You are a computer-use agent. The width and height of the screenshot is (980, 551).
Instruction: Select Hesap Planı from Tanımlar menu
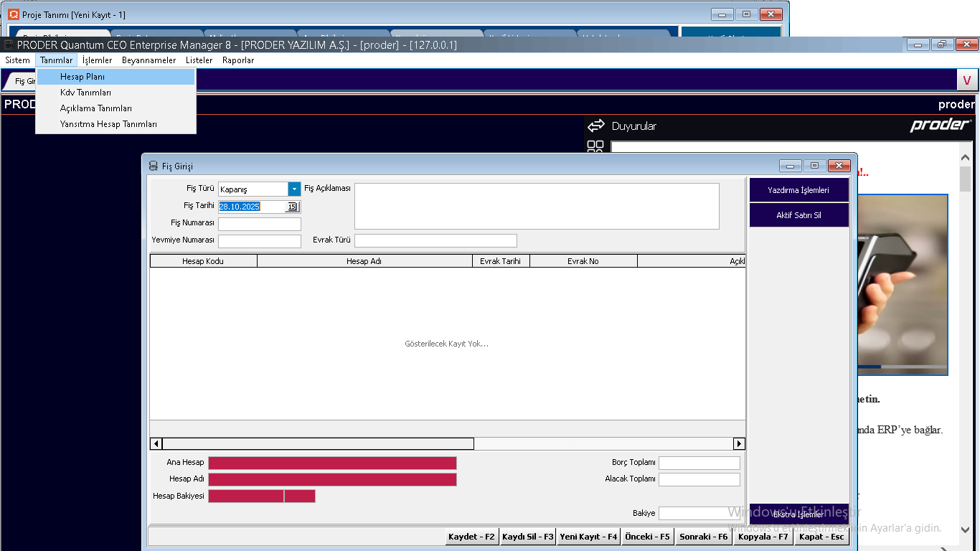83,77
